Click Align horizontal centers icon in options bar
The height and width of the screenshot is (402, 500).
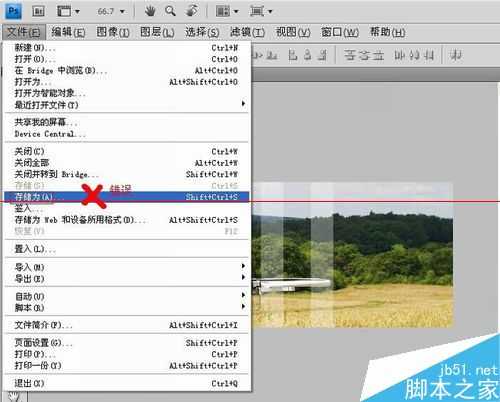tap(308, 55)
